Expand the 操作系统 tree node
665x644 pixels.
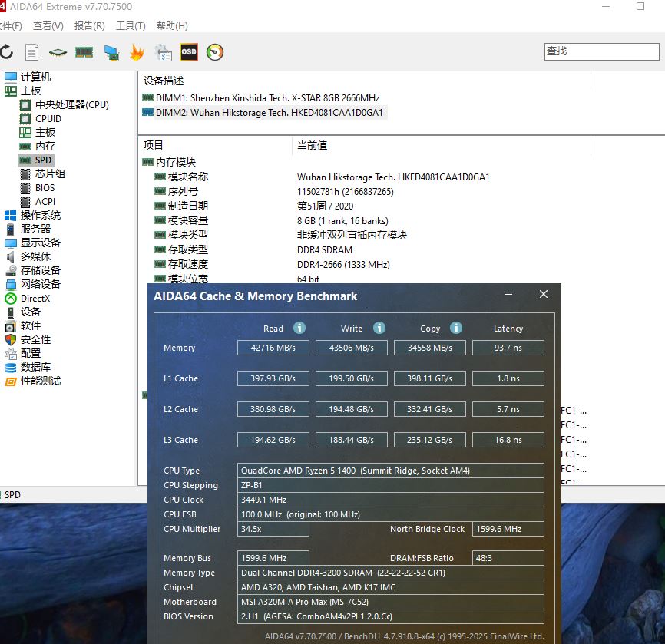tap(40, 215)
